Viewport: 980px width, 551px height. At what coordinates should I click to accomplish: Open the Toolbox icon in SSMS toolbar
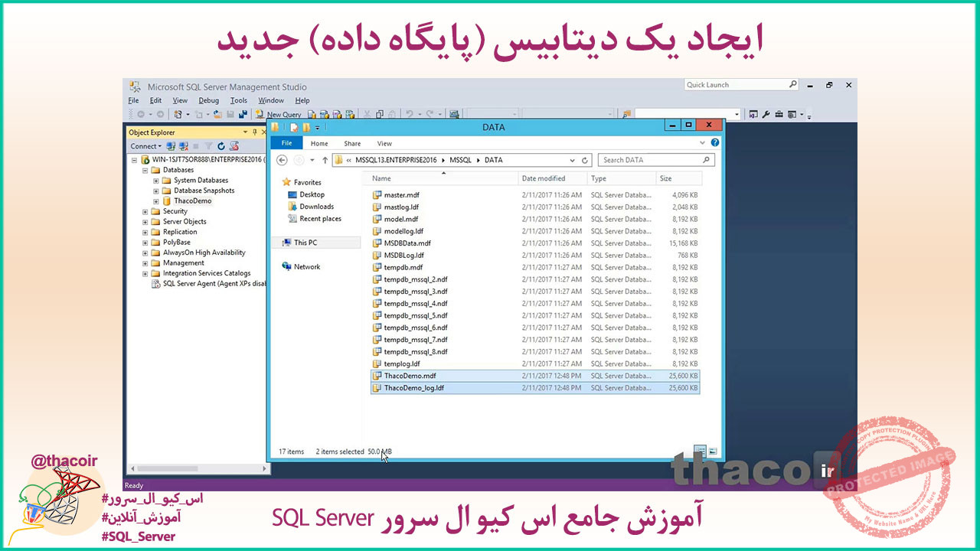pyautogui.click(x=779, y=115)
